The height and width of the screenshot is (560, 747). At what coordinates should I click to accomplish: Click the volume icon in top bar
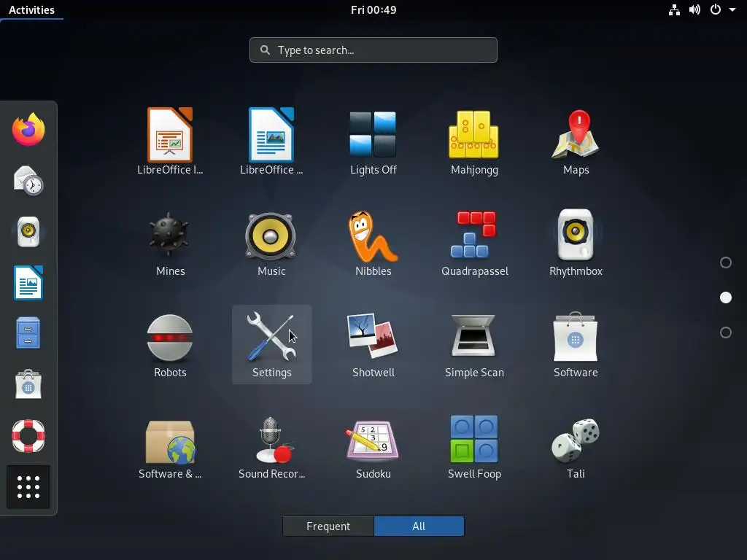pos(694,10)
